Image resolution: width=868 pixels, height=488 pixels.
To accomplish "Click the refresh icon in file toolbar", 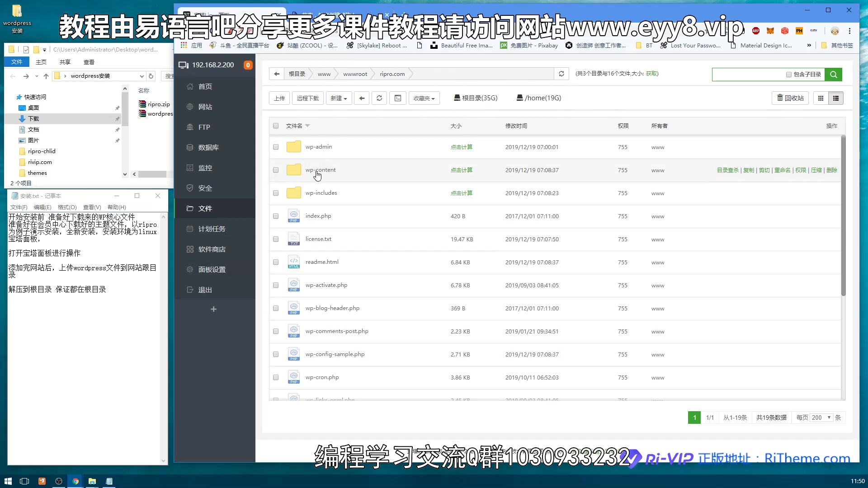I will (x=379, y=98).
